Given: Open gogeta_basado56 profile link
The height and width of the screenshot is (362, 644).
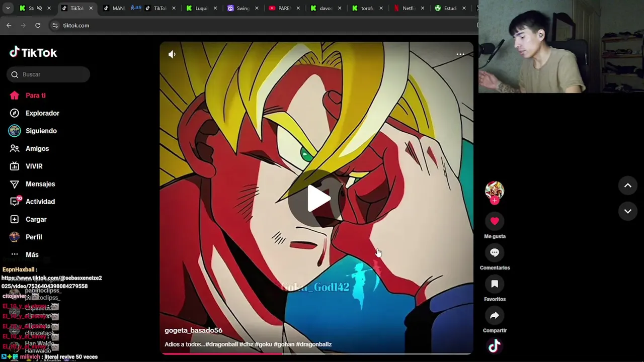Looking at the screenshot, I should [193, 330].
